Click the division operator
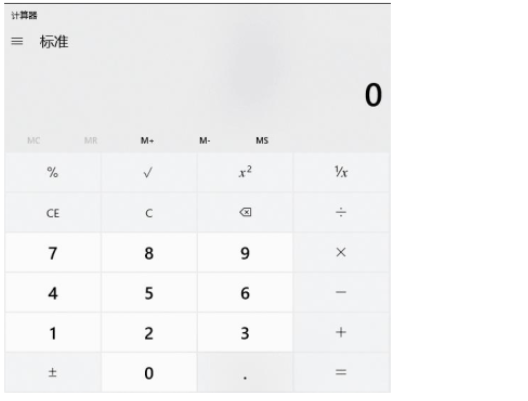Viewport: 528px width, 401px height. tap(341, 212)
